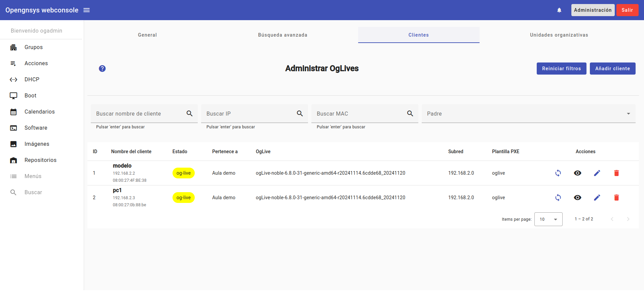The width and height of the screenshot is (644, 300).
Task: Click the notifications bell icon
Action: coord(559,10)
